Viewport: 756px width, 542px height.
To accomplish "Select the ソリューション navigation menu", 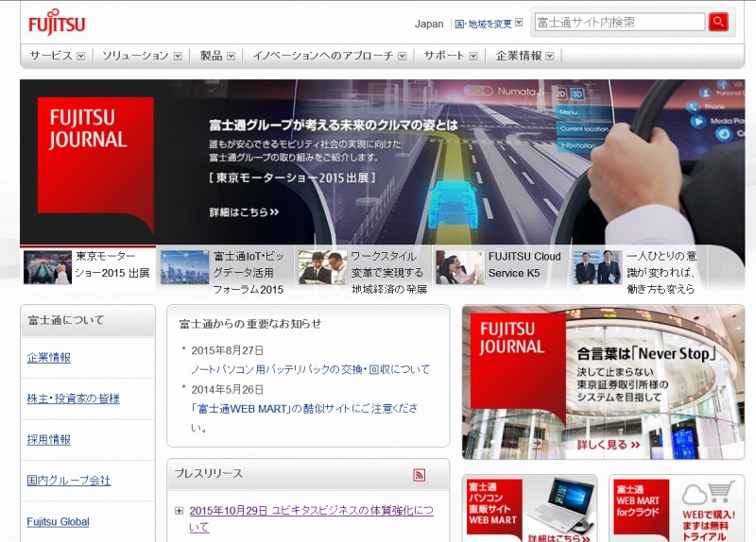I will (x=135, y=56).
